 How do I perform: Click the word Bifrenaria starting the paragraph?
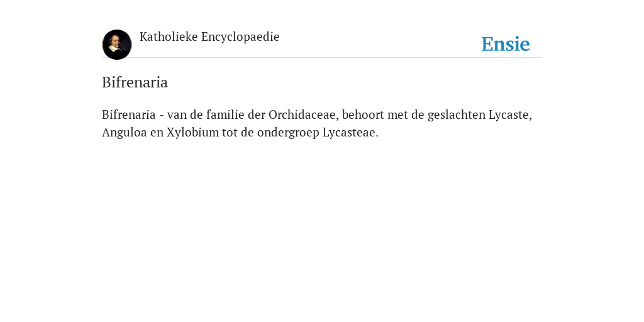128,114
